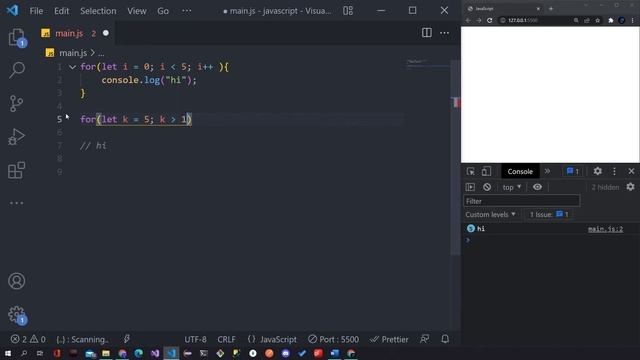Viewport: 640px width, 360px height.
Task: Open the Selection menu
Action: [98, 11]
